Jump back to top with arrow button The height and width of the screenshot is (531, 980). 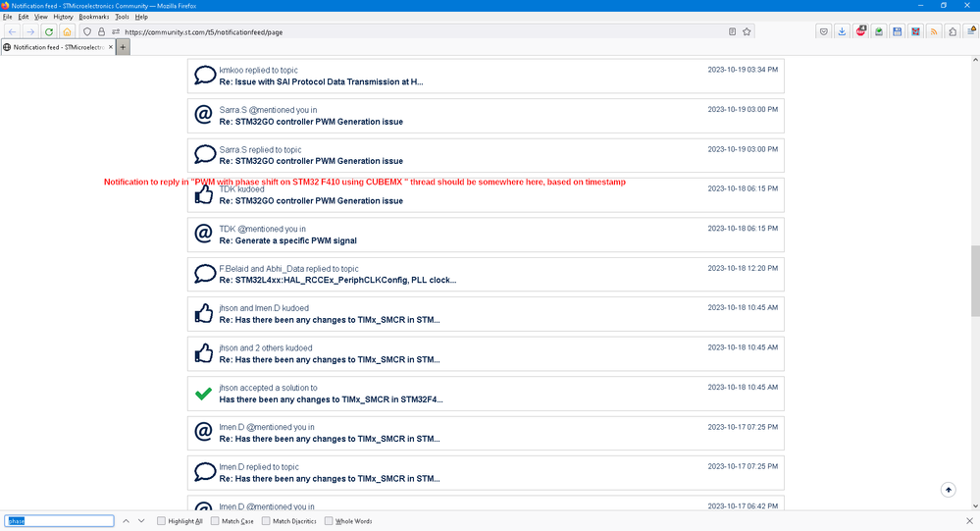click(949, 490)
